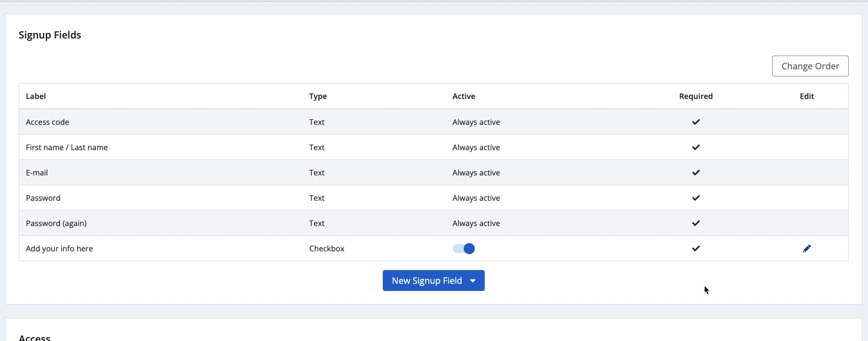Viewport: 868px width, 341px height.
Task: Click Required checkmark for First name / Last name
Action: coord(696,147)
